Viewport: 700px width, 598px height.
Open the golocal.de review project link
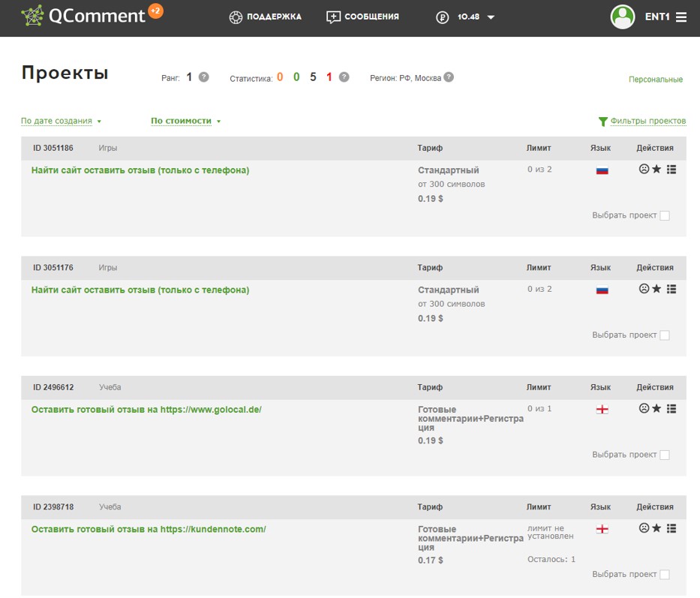pyautogui.click(x=146, y=409)
